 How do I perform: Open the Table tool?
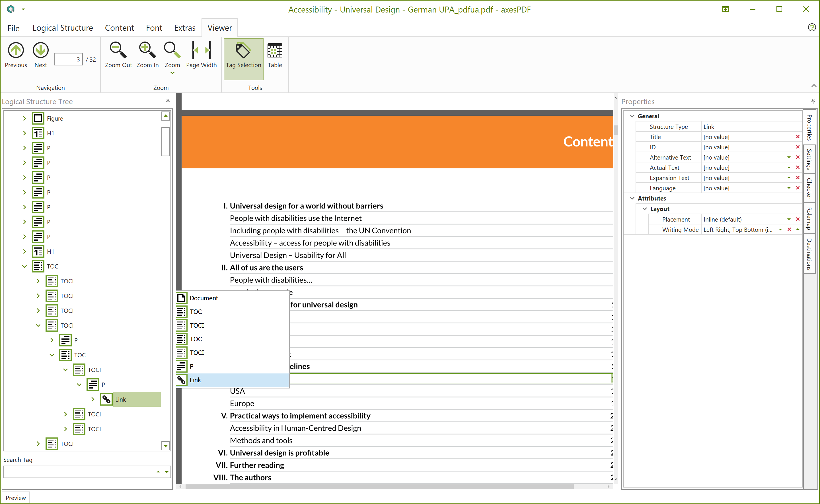point(274,50)
